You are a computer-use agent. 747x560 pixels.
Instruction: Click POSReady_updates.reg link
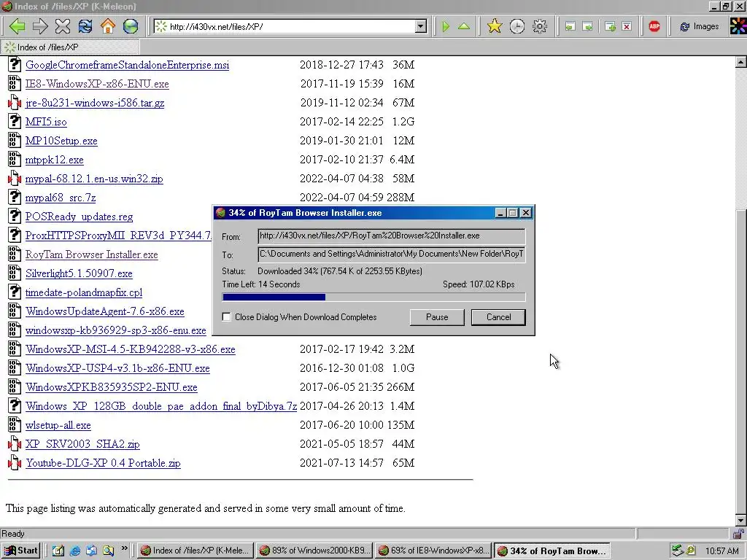tap(79, 217)
